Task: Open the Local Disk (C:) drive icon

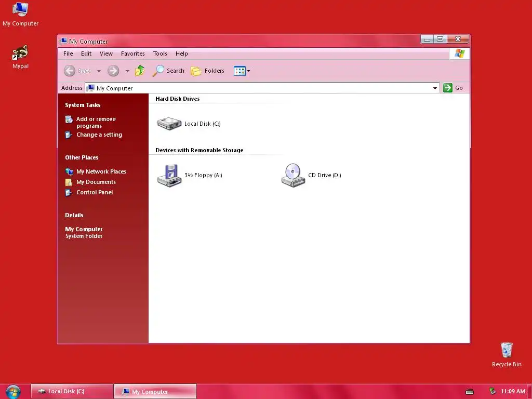Action: (x=169, y=124)
